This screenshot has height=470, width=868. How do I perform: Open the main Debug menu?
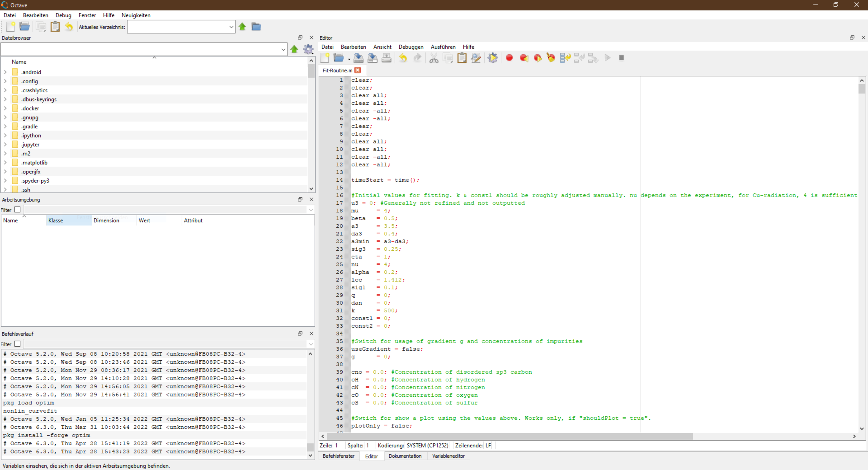63,15
